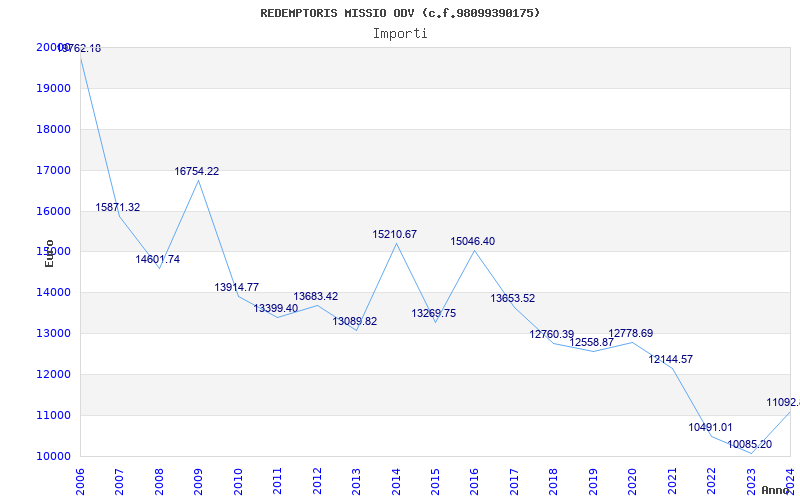The height and width of the screenshot is (500, 800).
Task: Click the 2012 x-axis year label
Action: (317, 482)
